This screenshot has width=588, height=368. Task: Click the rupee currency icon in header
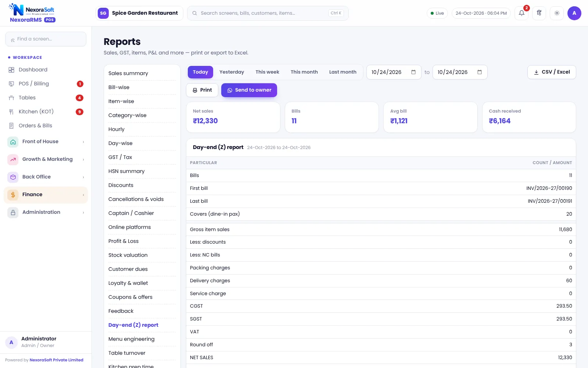[x=539, y=13]
